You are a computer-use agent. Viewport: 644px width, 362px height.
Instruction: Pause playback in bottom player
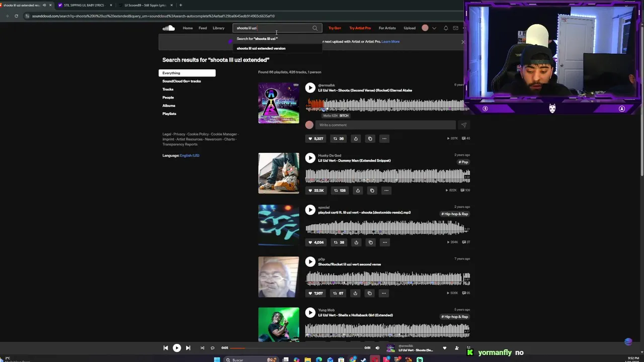[177, 348]
